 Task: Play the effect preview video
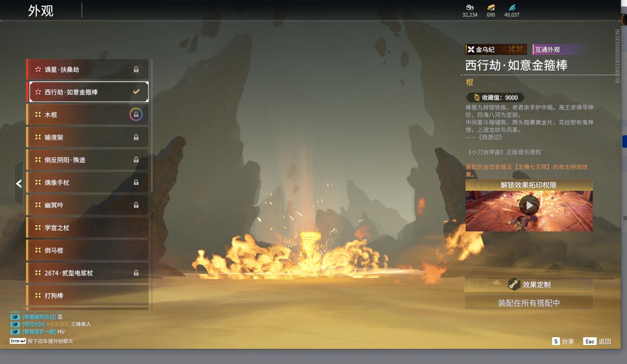[x=529, y=205]
